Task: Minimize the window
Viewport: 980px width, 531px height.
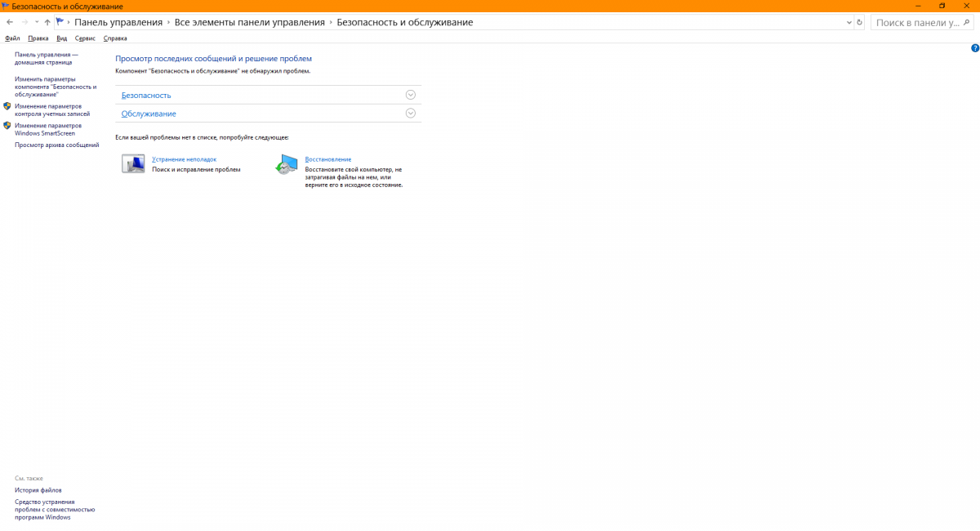Action: coord(920,6)
